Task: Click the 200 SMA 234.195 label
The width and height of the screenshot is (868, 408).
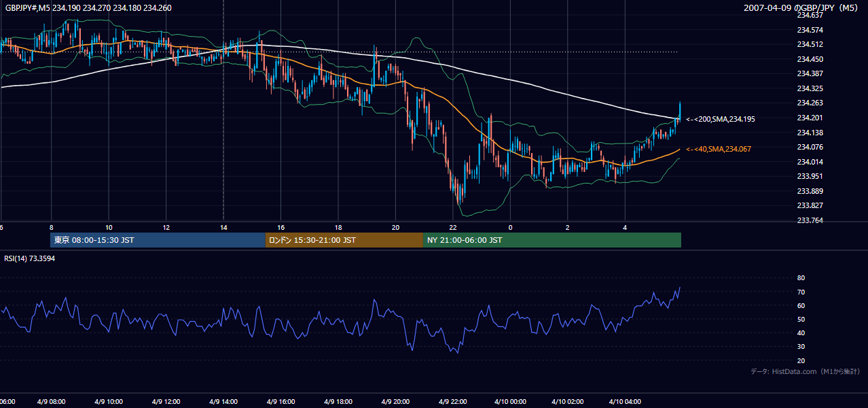Action: click(x=721, y=119)
